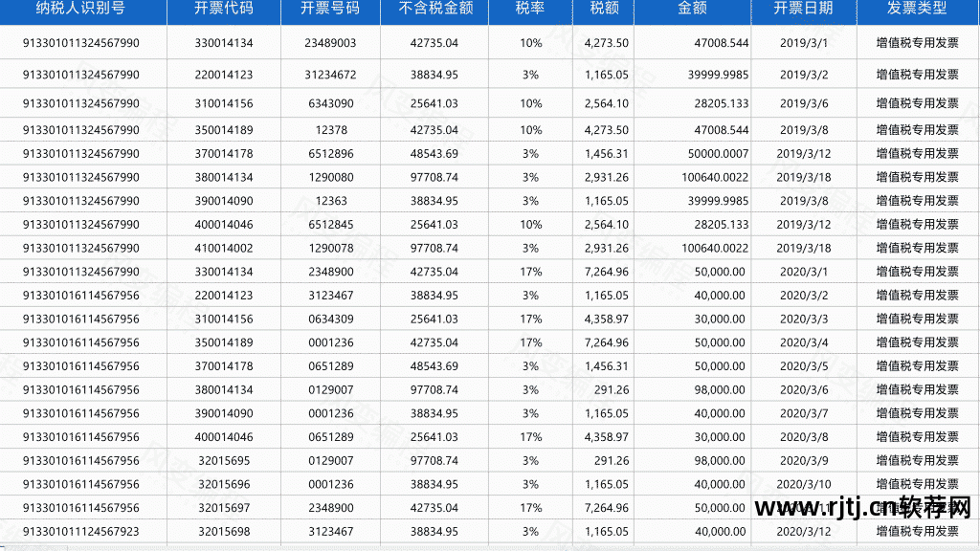Select invoice code 32015696

224,485
